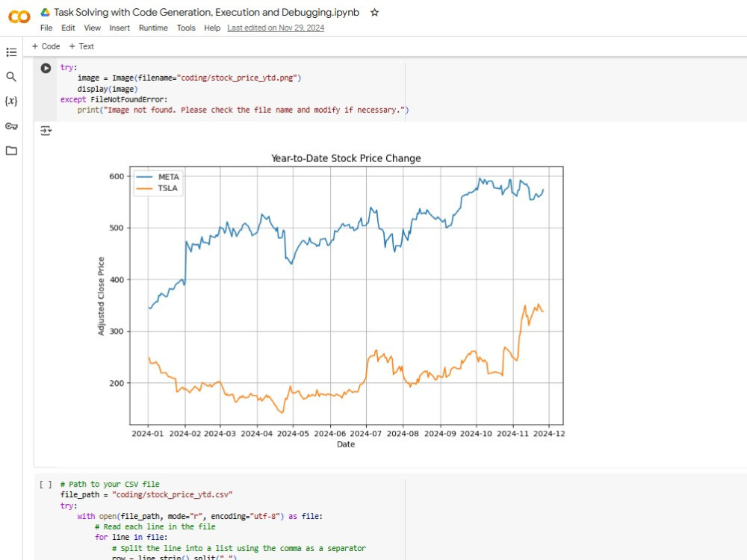Open the Runtime menu

(153, 28)
